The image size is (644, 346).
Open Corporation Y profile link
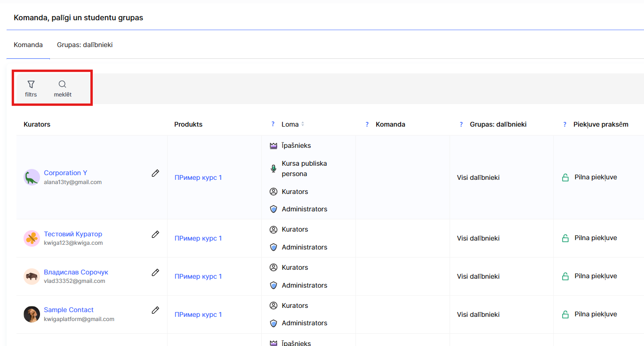[x=65, y=173]
